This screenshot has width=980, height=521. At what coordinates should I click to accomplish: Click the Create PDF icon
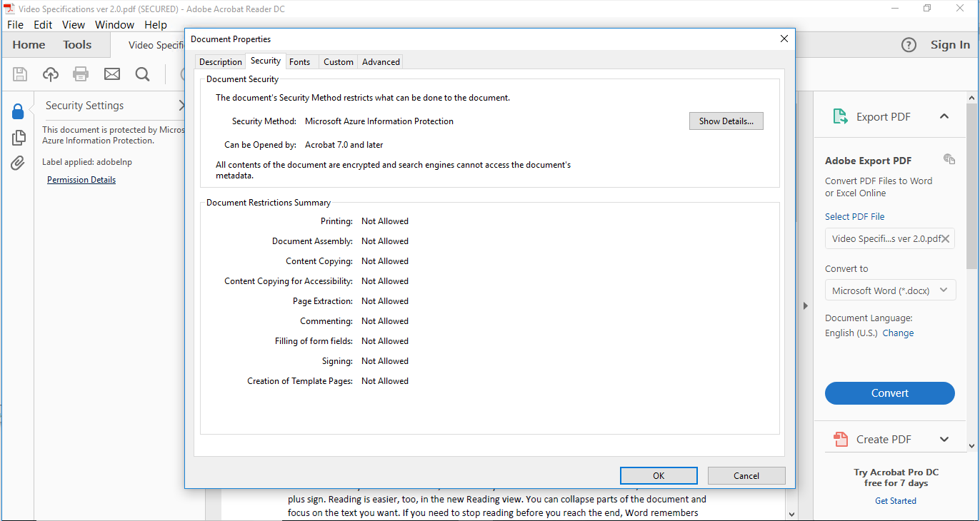(841, 438)
